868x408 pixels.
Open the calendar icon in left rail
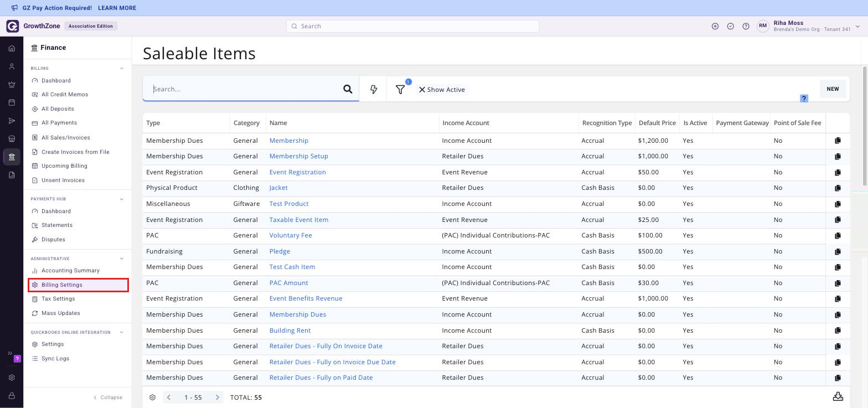tap(12, 102)
